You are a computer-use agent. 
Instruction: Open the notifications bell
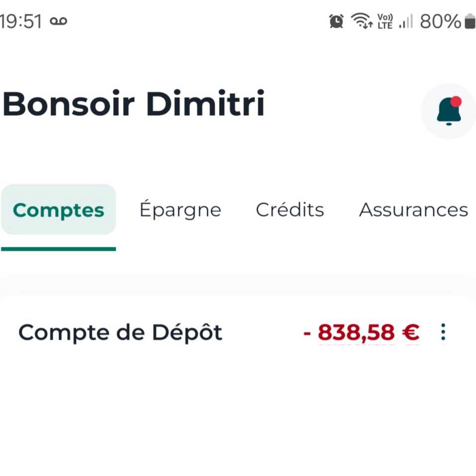point(448,111)
